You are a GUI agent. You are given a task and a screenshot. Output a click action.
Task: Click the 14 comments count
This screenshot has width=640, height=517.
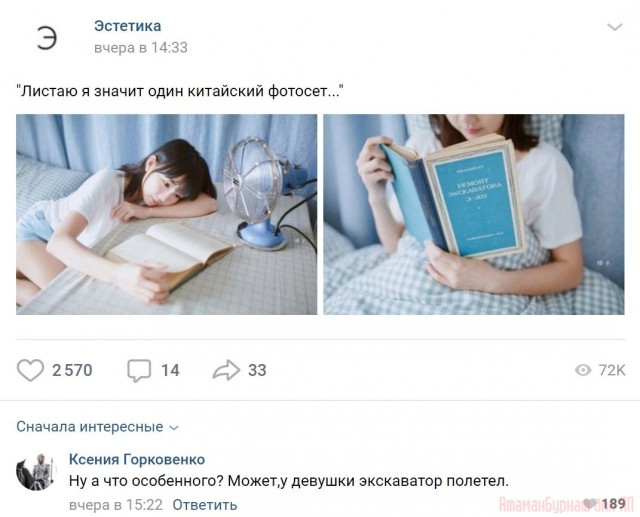pyautogui.click(x=170, y=371)
